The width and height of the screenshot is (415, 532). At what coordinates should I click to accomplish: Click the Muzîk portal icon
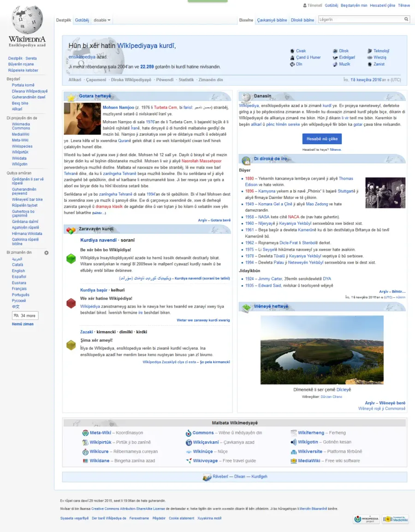[335, 64]
